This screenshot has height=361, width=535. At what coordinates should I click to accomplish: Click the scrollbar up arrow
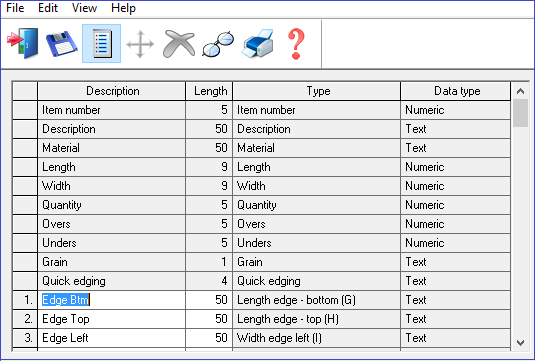[x=520, y=91]
